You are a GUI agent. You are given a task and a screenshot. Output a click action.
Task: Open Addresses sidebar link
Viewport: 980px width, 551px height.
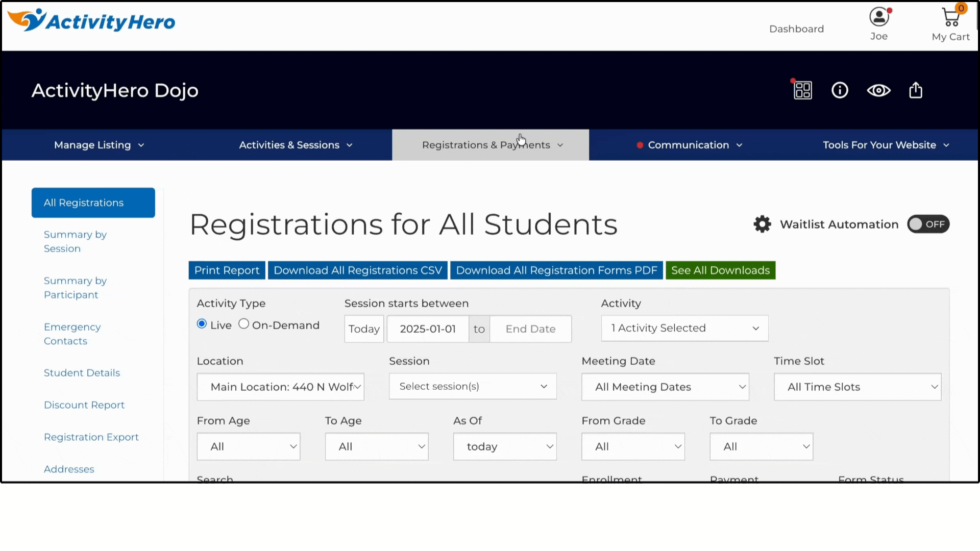tap(69, 469)
